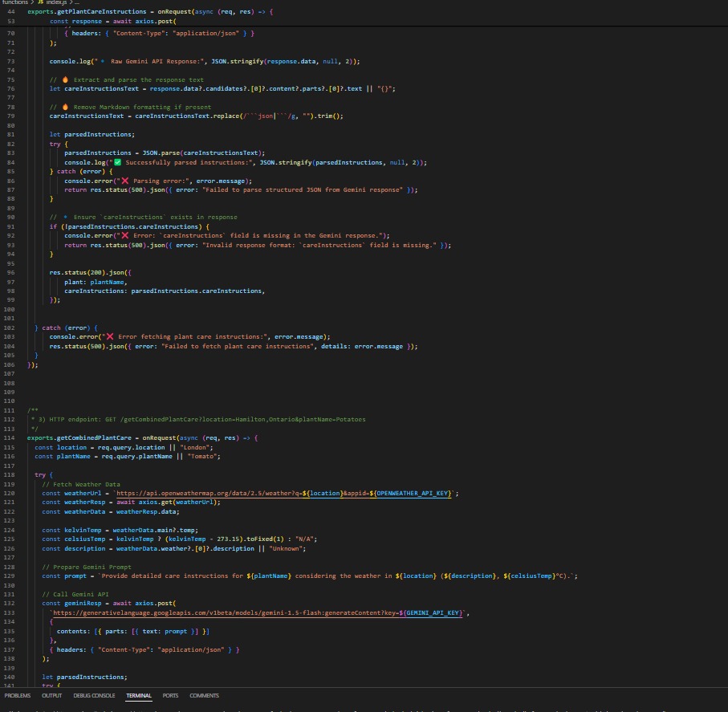Select the TERMINAL panel tab
This screenshot has height=712, width=728.
coord(139,695)
